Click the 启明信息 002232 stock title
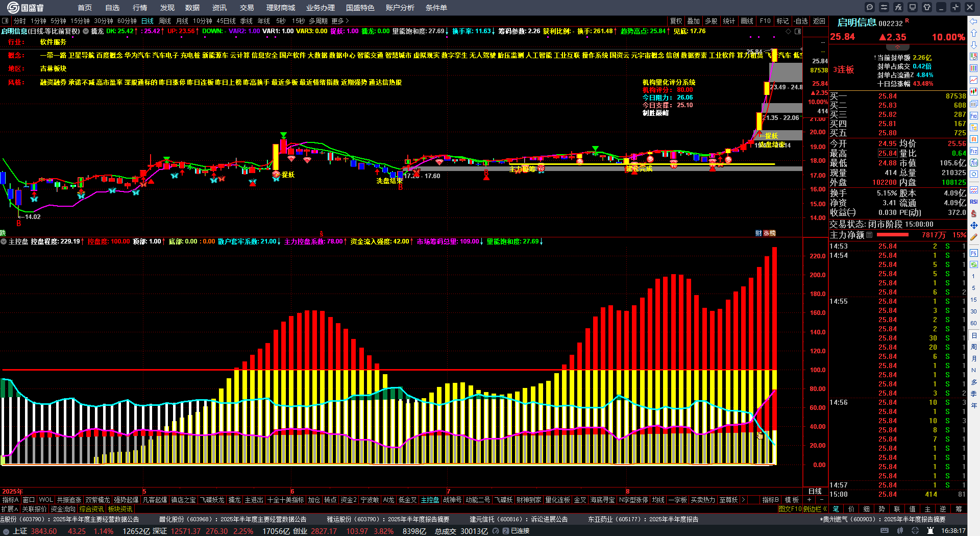 [870, 22]
